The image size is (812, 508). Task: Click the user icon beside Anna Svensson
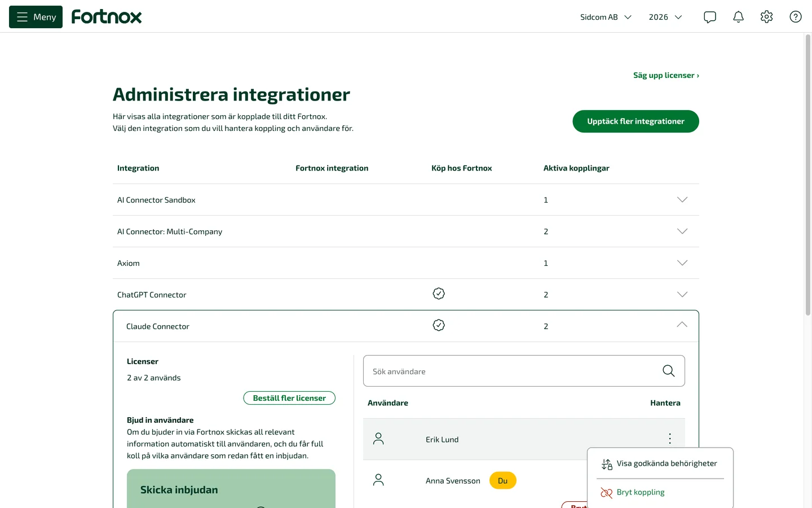378,480
